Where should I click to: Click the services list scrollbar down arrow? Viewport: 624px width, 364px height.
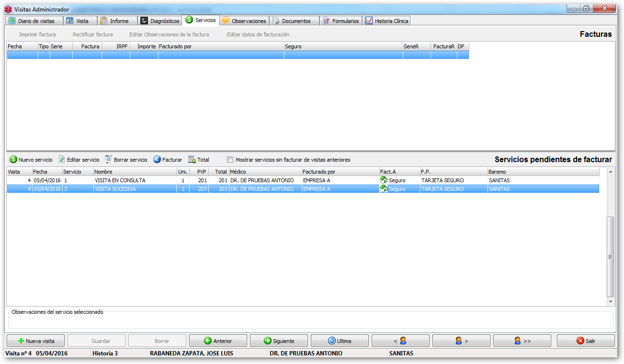(x=610, y=302)
